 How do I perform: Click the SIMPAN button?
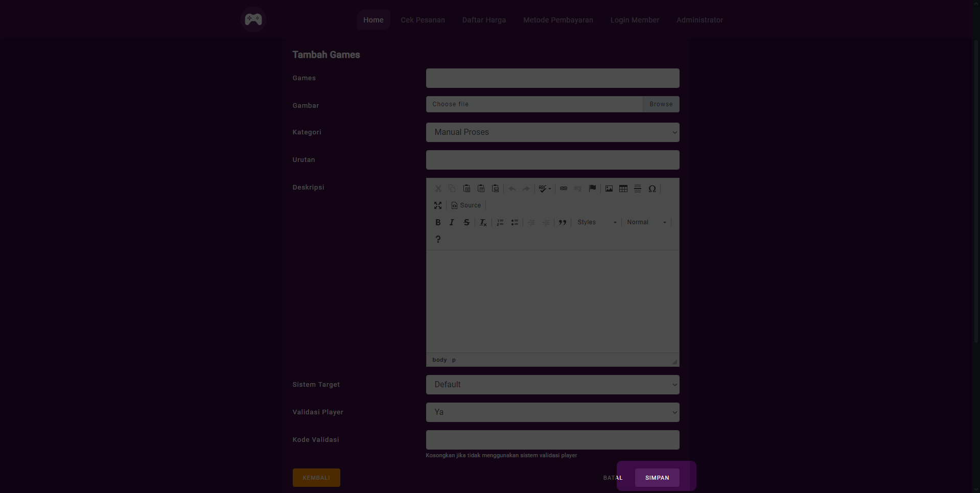click(x=657, y=478)
